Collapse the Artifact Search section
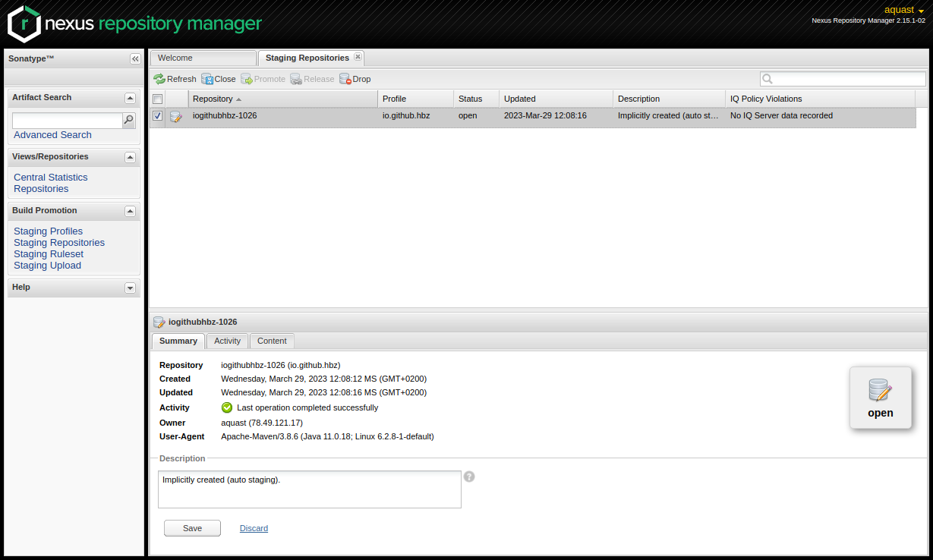 tap(130, 98)
